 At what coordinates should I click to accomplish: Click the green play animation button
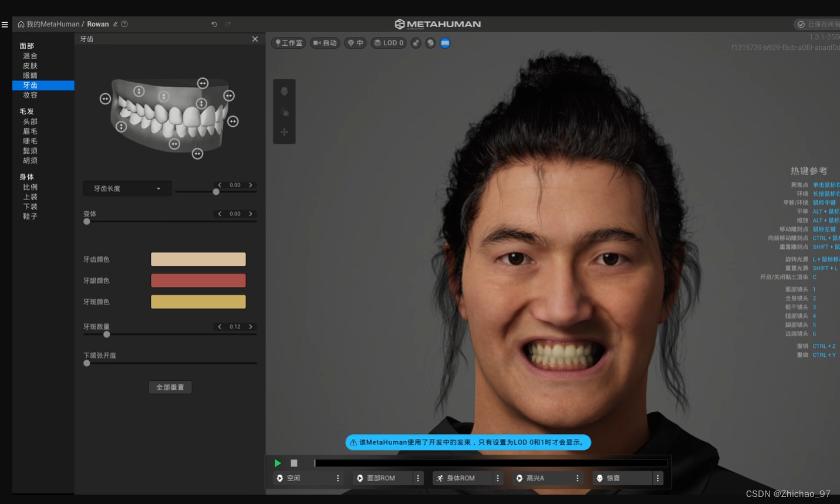(278, 463)
